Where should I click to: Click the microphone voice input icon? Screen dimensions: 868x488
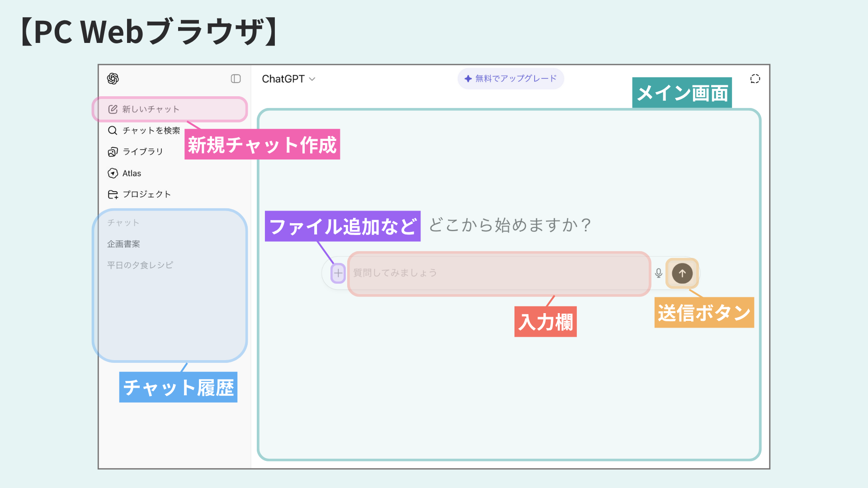click(x=659, y=273)
